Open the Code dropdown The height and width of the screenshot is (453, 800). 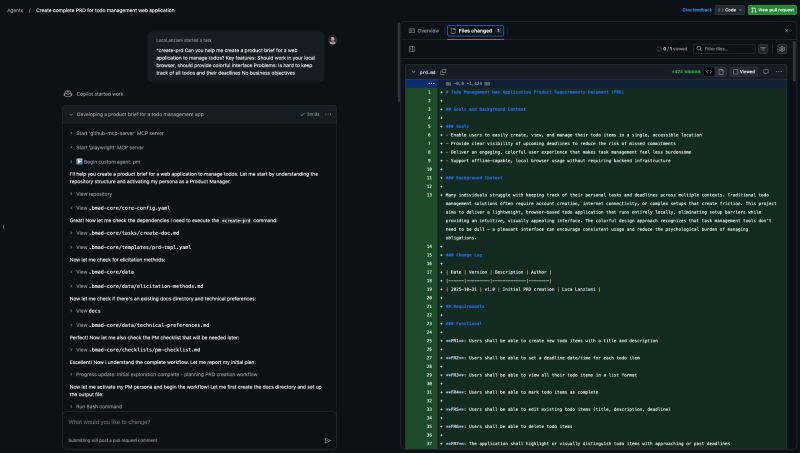pos(730,9)
